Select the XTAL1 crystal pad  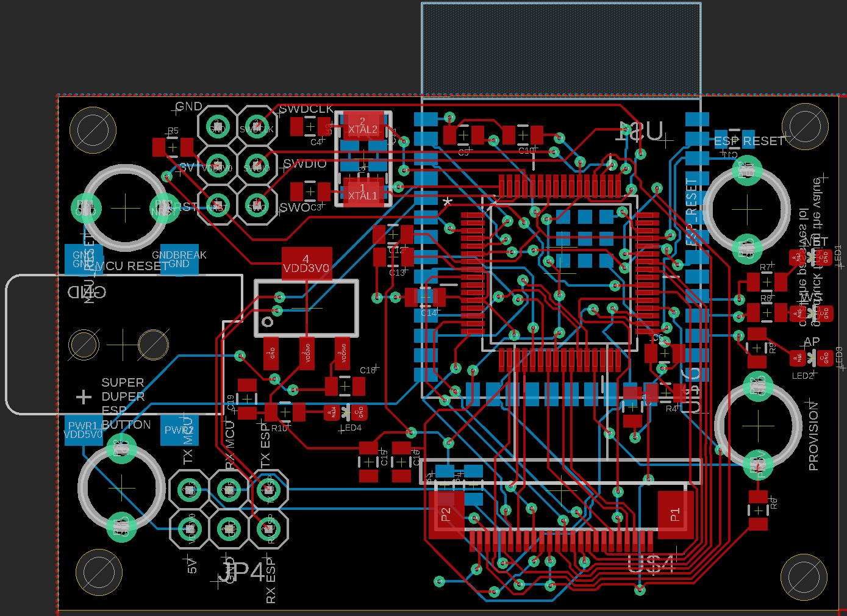(x=363, y=192)
